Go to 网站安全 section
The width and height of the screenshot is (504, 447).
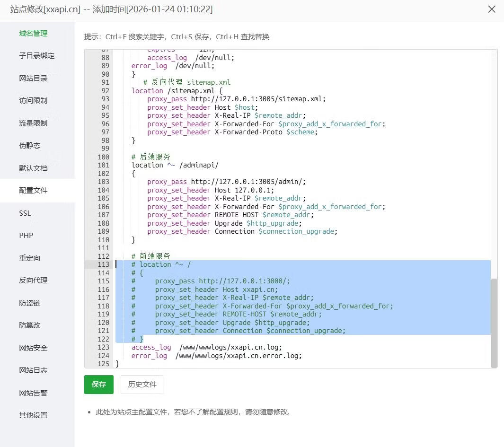tap(33, 348)
